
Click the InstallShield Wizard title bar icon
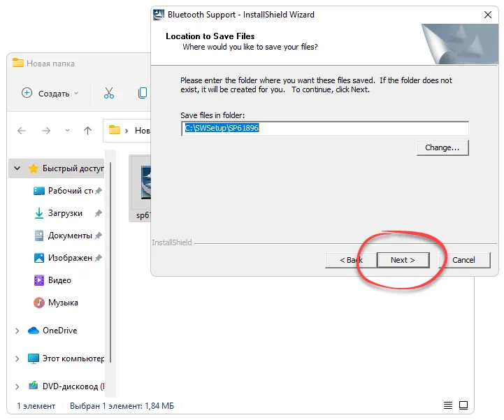(x=159, y=15)
